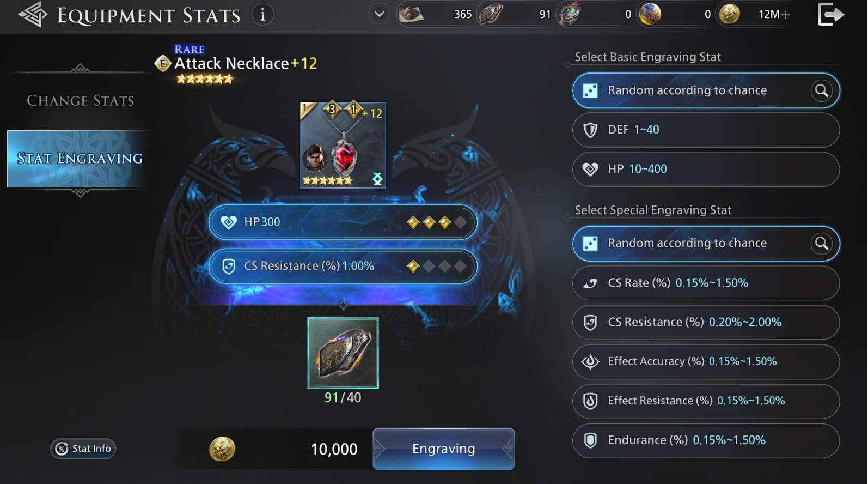Click the back arrow icon beside Equipment Stats
868x484 pixels.
pos(33,15)
